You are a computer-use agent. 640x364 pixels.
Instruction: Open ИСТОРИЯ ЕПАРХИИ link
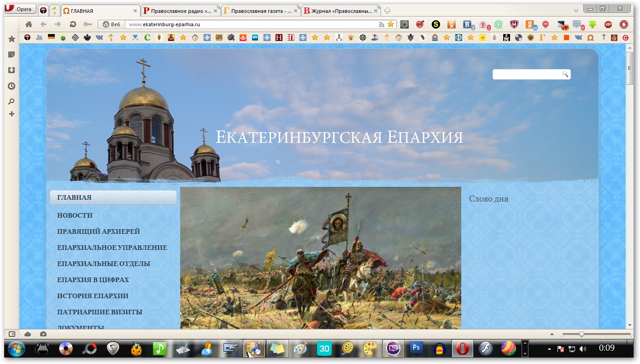tap(93, 296)
